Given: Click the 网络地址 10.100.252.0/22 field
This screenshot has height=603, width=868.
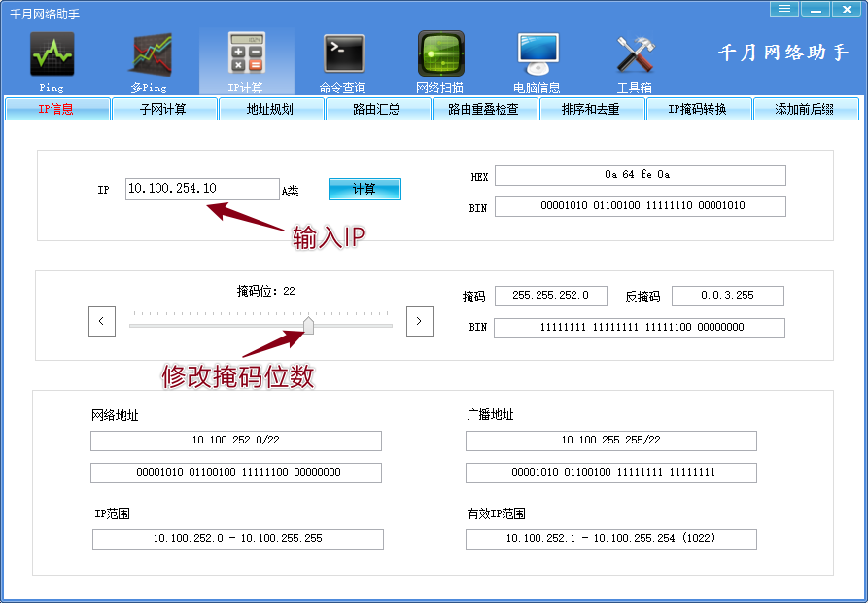Looking at the screenshot, I should pos(236,441).
